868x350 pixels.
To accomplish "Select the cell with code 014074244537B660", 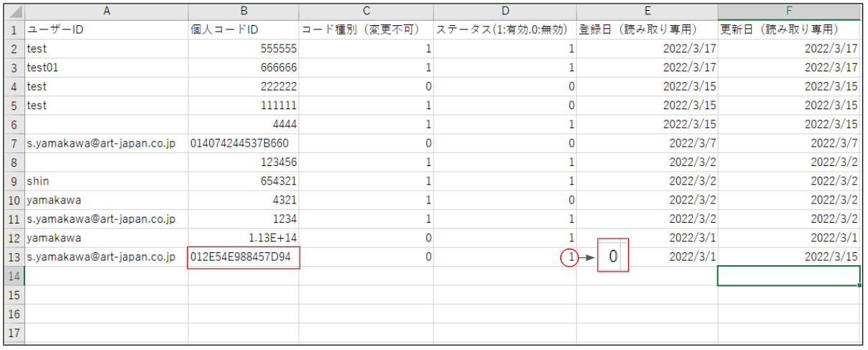I will point(244,143).
